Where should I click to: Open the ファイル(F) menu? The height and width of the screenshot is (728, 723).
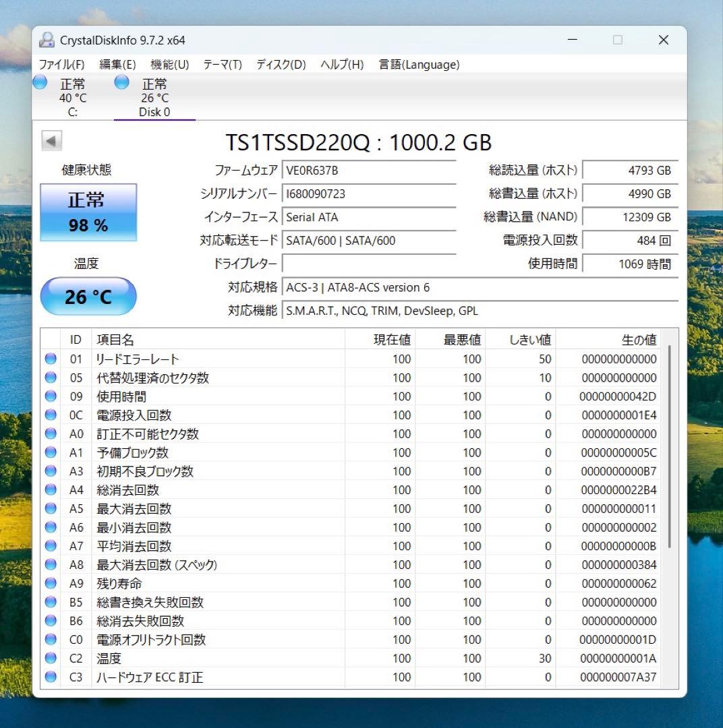pyautogui.click(x=61, y=65)
